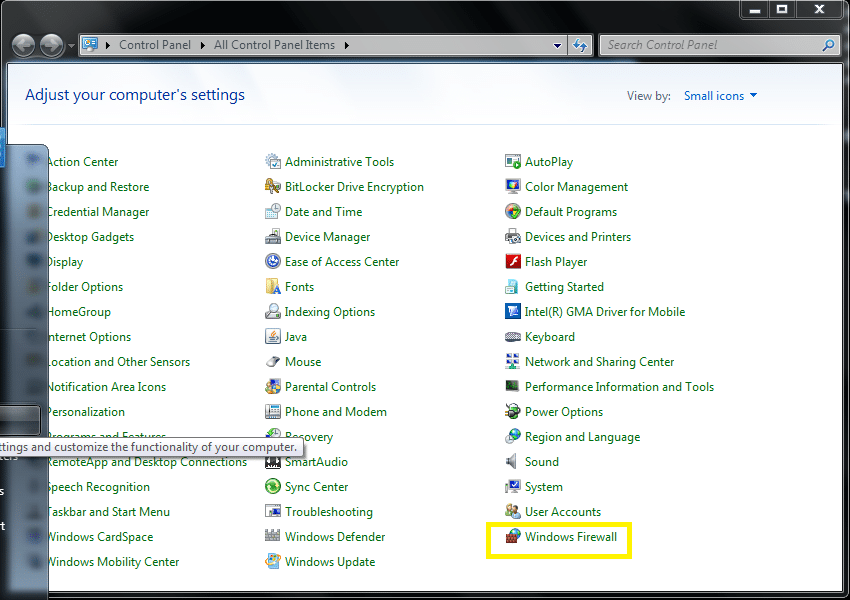The image size is (850, 600).
Task: Open the AutoPlay icon
Action: (513, 162)
